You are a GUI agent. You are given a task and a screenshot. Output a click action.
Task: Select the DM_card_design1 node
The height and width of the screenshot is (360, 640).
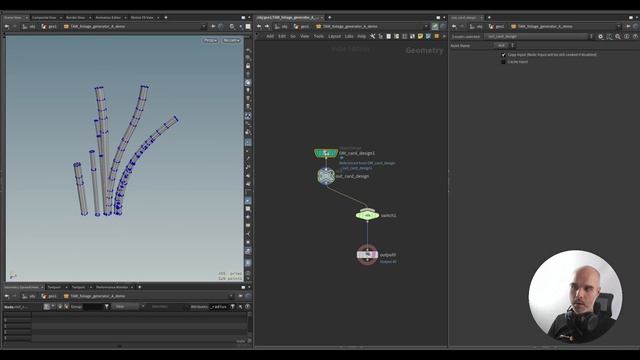[x=326, y=153]
